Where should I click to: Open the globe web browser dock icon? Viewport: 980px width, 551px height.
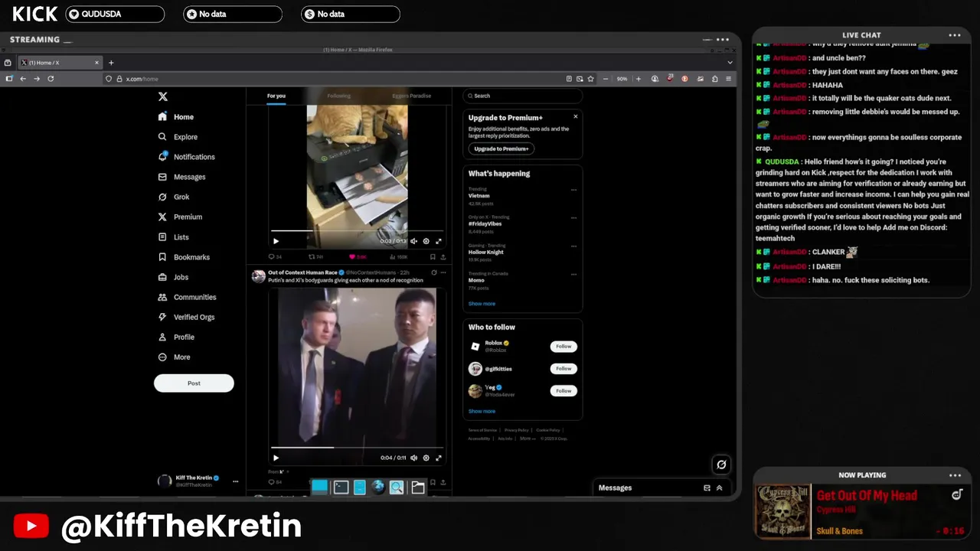point(377,487)
